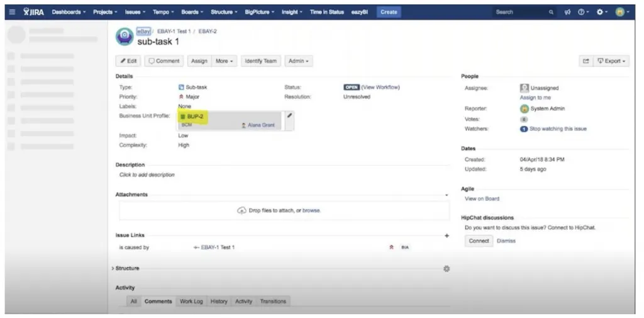This screenshot has height=318, width=644.
Task: Open the administration gear menu
Action: (602, 13)
